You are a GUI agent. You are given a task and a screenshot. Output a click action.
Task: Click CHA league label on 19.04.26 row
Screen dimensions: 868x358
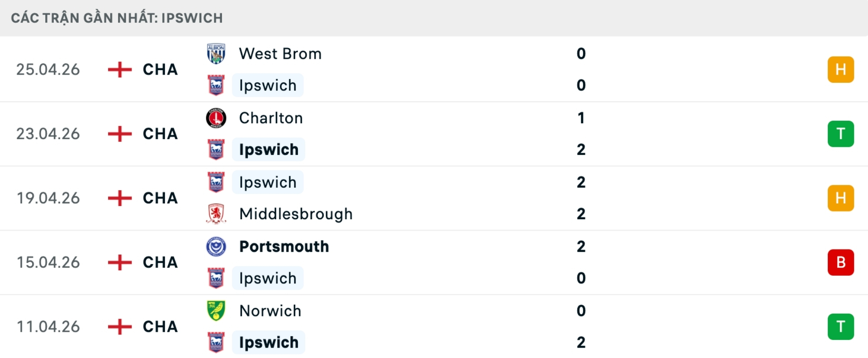coord(160,198)
